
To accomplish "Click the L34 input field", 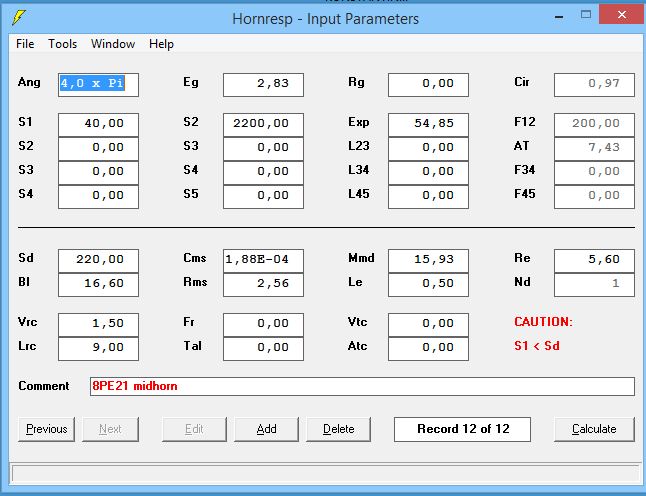I will pyautogui.click(x=428, y=173).
